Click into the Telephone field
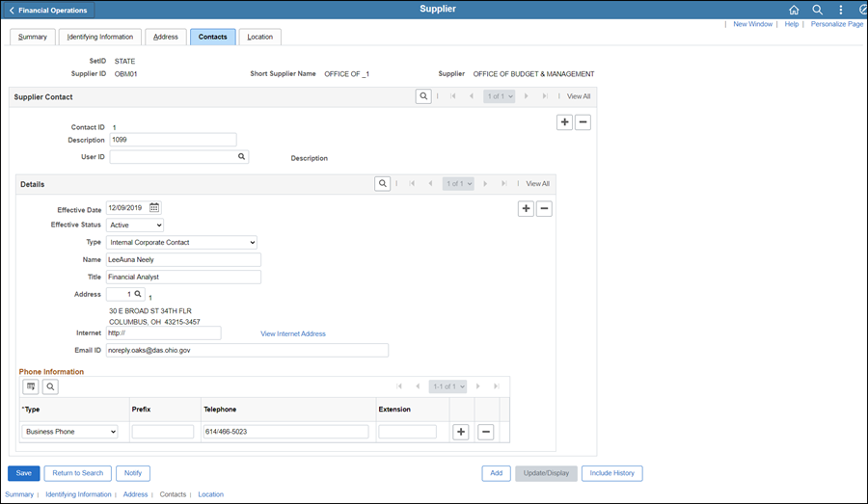The width and height of the screenshot is (868, 504). (286, 432)
